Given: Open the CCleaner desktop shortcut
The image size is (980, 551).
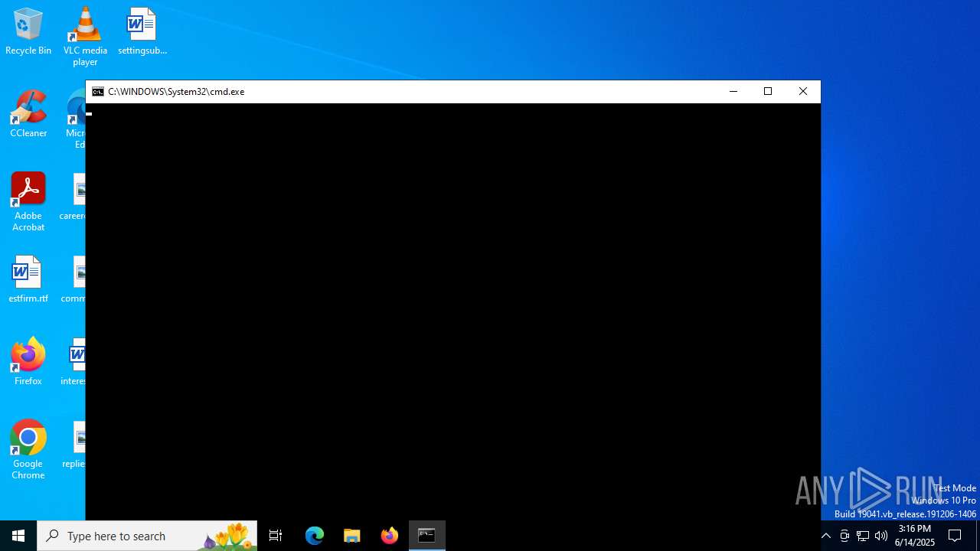Looking at the screenshot, I should click(28, 114).
